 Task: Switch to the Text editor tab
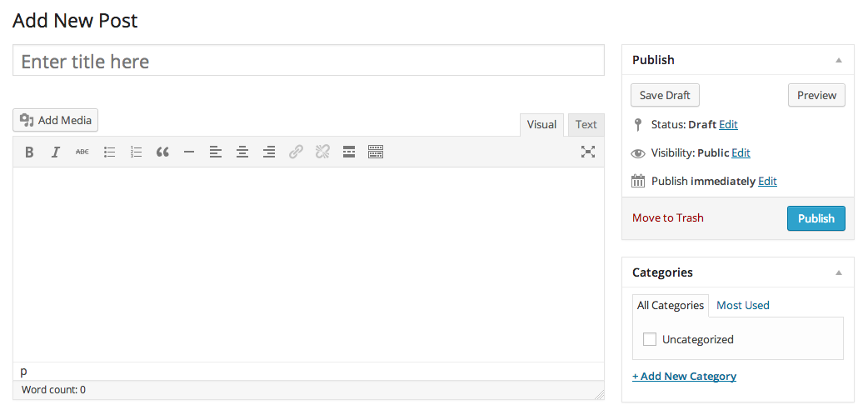click(586, 125)
